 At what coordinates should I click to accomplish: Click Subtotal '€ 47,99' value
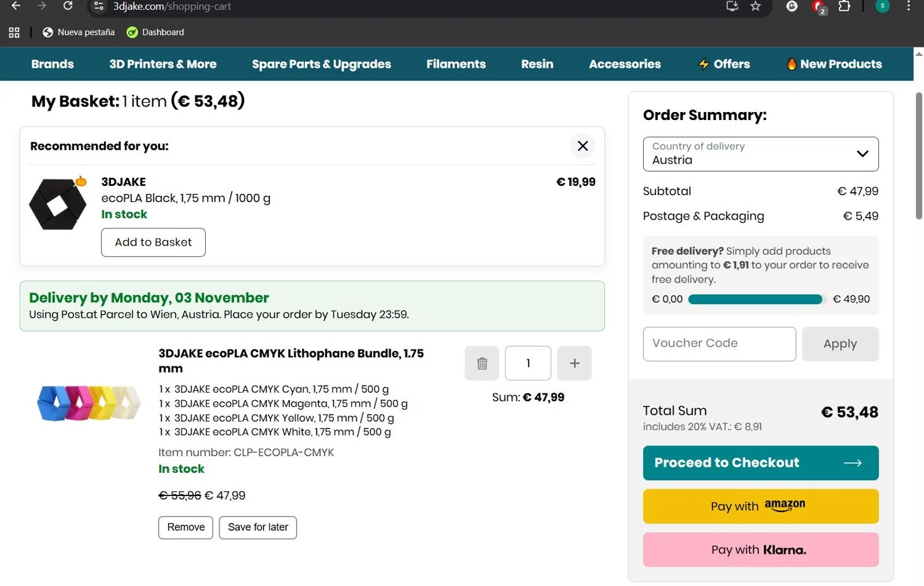(857, 191)
